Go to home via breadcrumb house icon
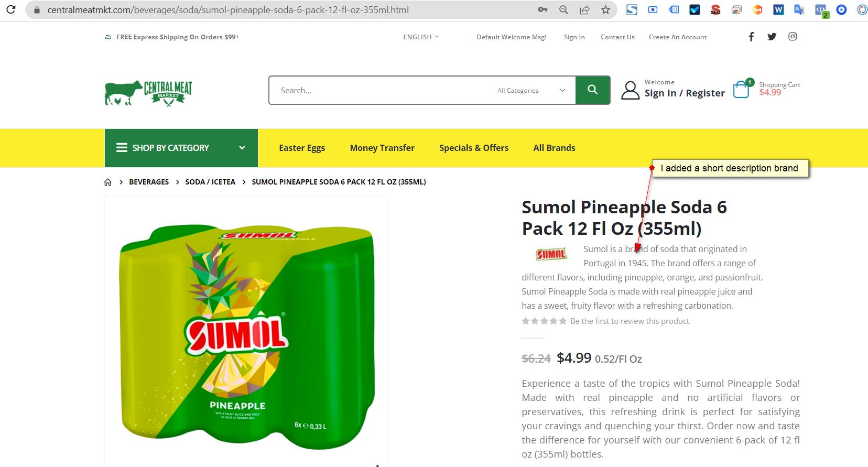Viewport: 868px width, 467px height. coord(108,182)
